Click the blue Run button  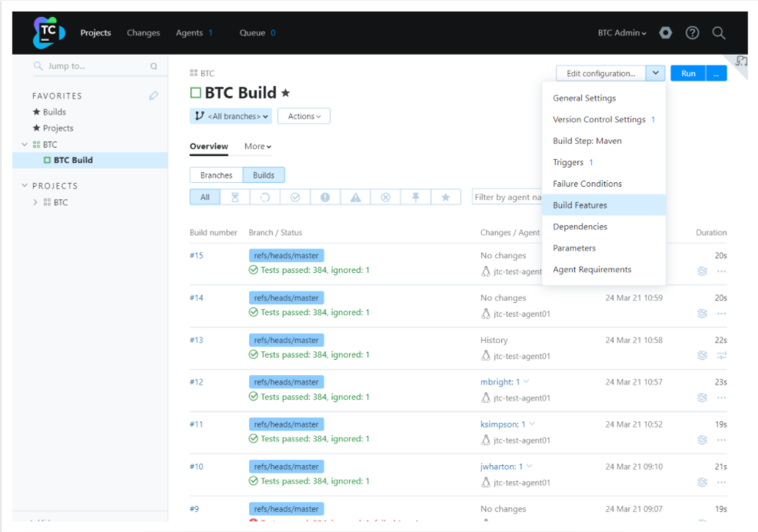[688, 74]
